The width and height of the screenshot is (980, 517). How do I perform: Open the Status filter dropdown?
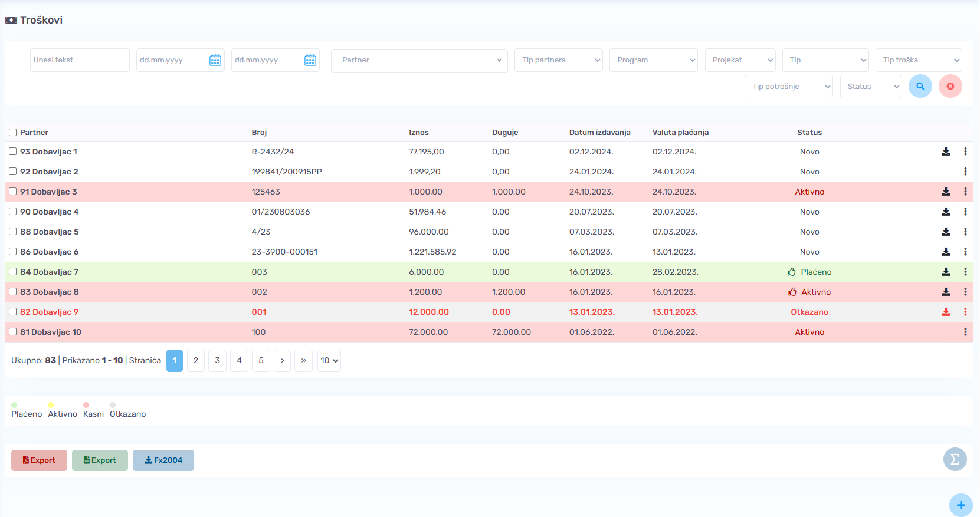click(x=871, y=86)
